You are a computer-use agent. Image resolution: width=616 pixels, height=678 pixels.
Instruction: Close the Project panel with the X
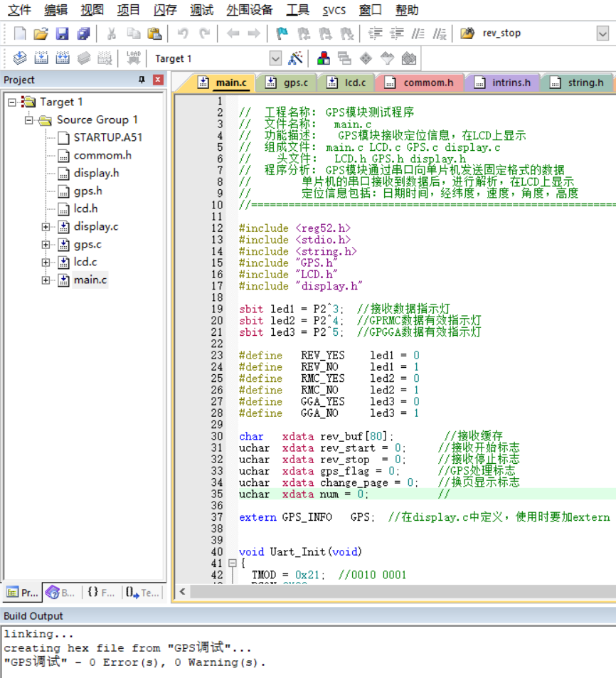(x=158, y=80)
